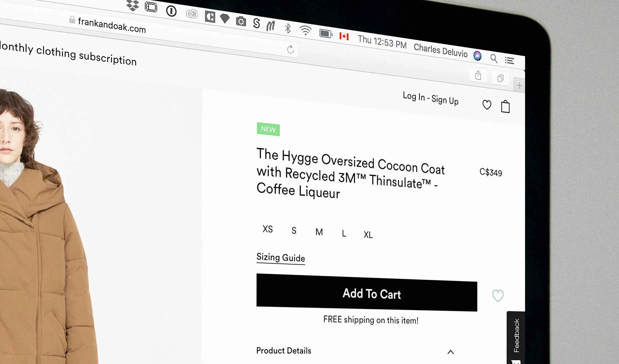Open the shopping bag icon
This screenshot has height=364, width=619.
coord(505,107)
